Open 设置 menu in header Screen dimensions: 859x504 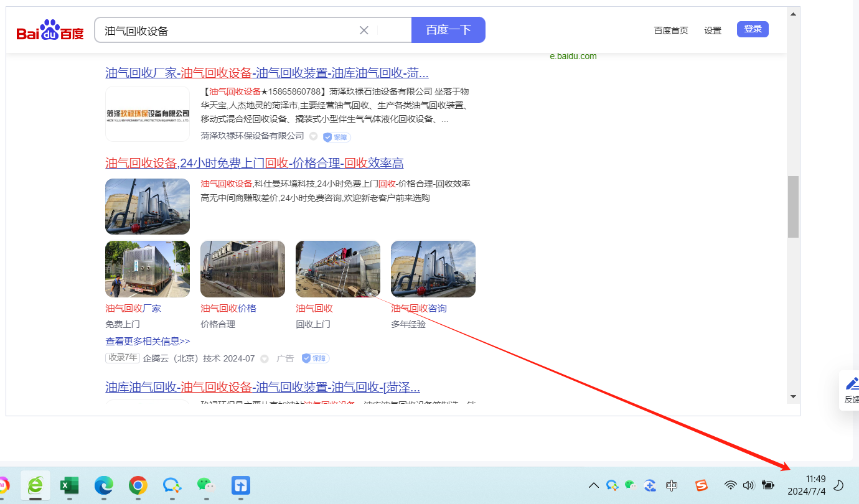713,30
